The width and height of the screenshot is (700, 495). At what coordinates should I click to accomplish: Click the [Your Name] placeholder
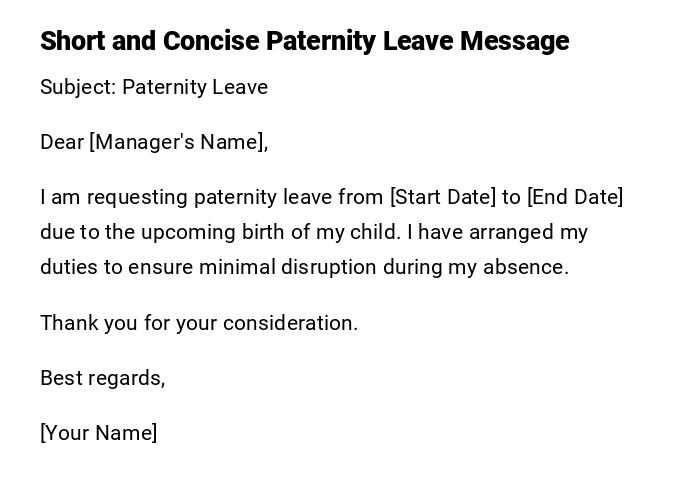[99, 433]
